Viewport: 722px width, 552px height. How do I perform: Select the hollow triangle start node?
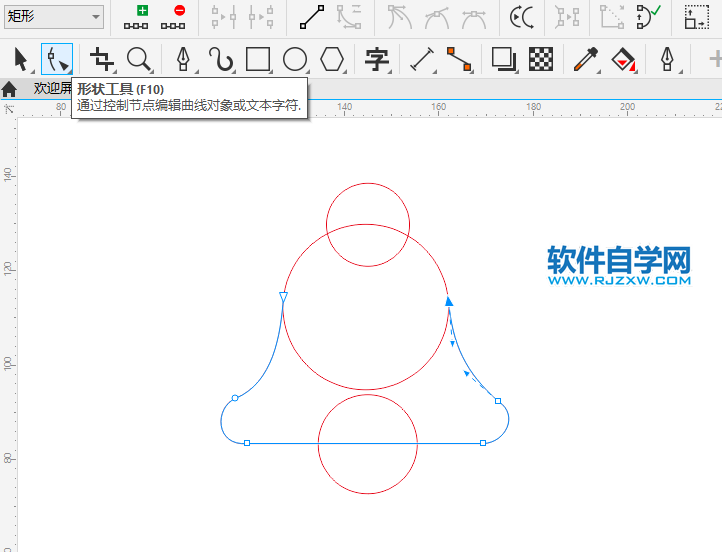283,297
